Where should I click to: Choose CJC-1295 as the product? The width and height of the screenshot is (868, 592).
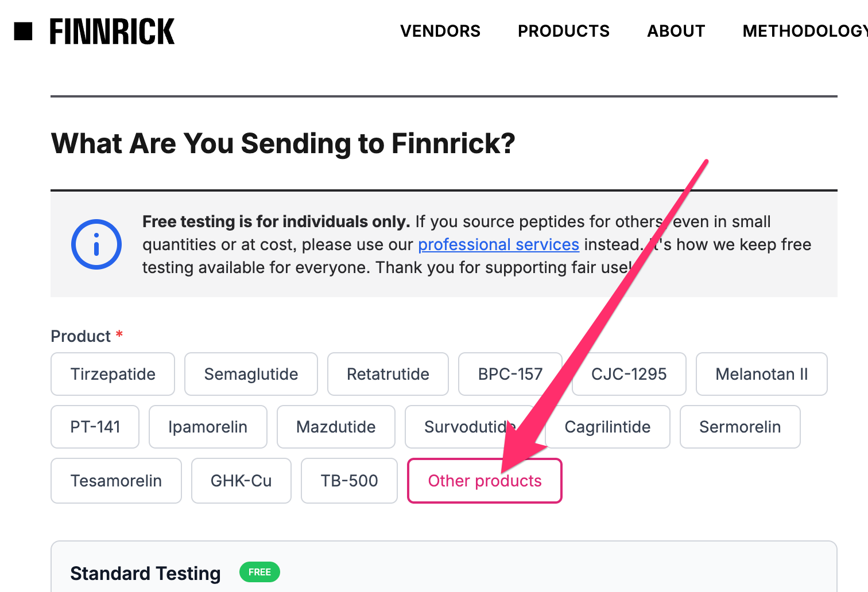629,374
